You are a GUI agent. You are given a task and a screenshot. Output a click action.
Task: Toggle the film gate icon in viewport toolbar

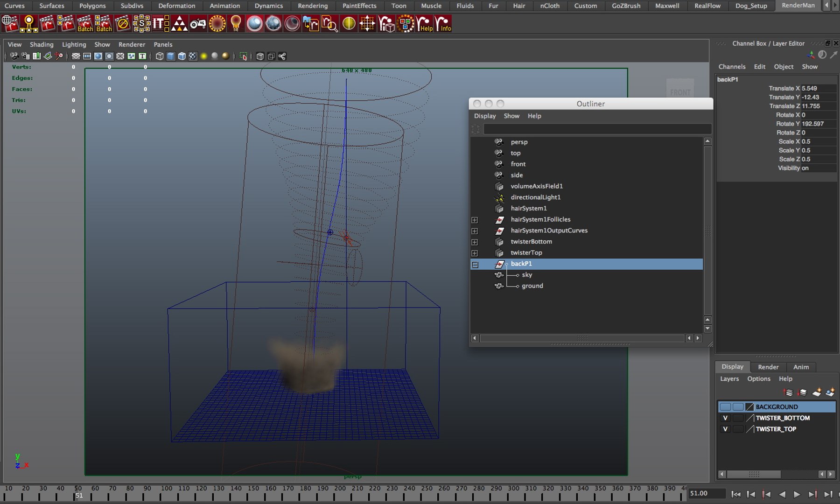(x=87, y=56)
